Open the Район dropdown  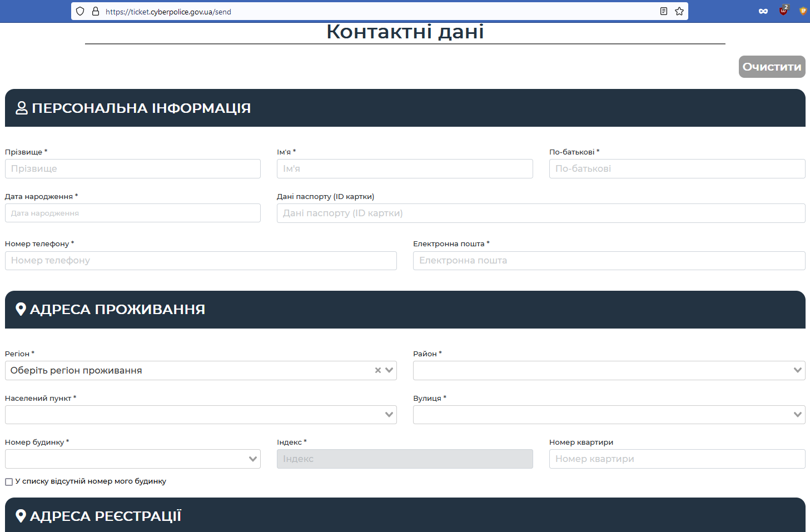coord(609,371)
